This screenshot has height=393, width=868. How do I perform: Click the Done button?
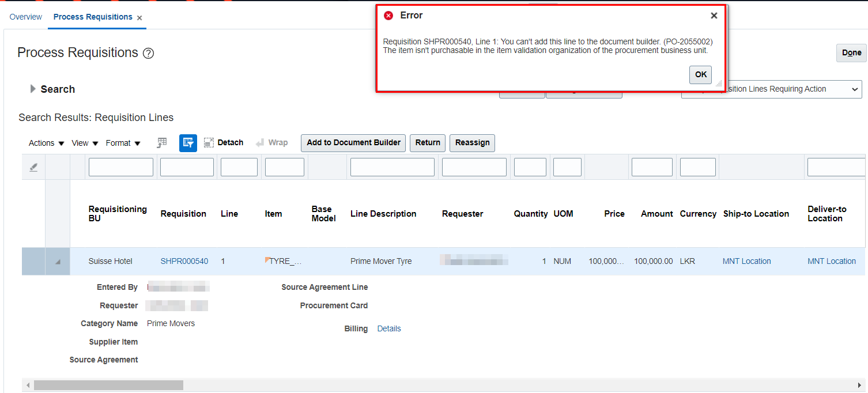(x=851, y=52)
